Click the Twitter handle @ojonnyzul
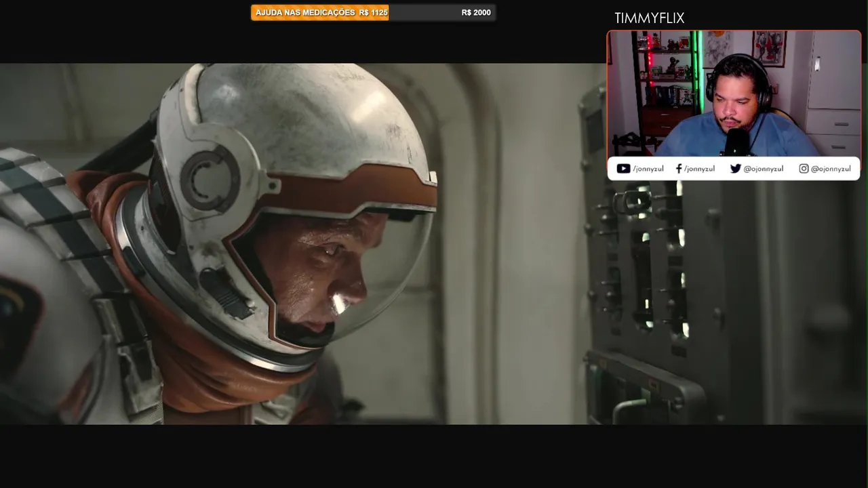 pos(764,169)
